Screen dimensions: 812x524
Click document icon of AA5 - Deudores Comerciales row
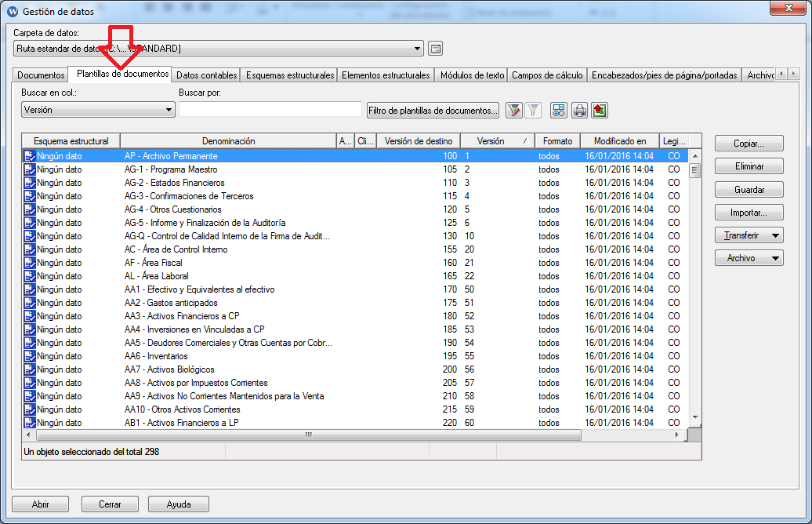[30, 343]
